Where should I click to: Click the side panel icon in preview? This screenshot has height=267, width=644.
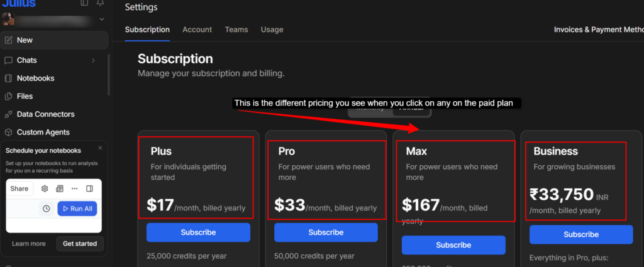coord(89,188)
